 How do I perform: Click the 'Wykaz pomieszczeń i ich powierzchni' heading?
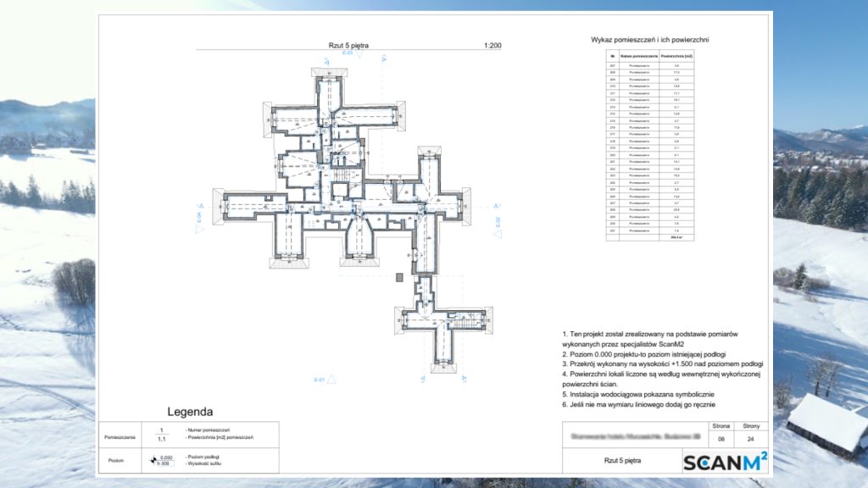tap(649, 40)
